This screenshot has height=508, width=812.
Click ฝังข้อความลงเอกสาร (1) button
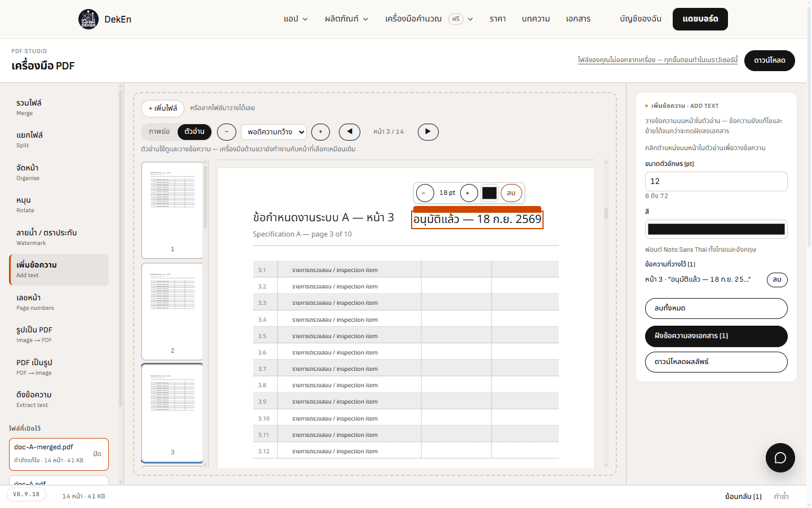[x=716, y=336]
